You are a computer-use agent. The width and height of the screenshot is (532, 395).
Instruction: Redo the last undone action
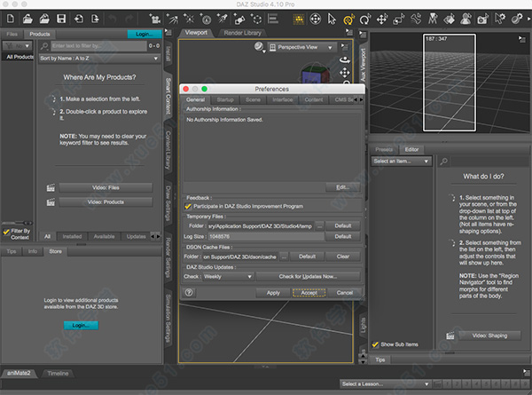129,19
